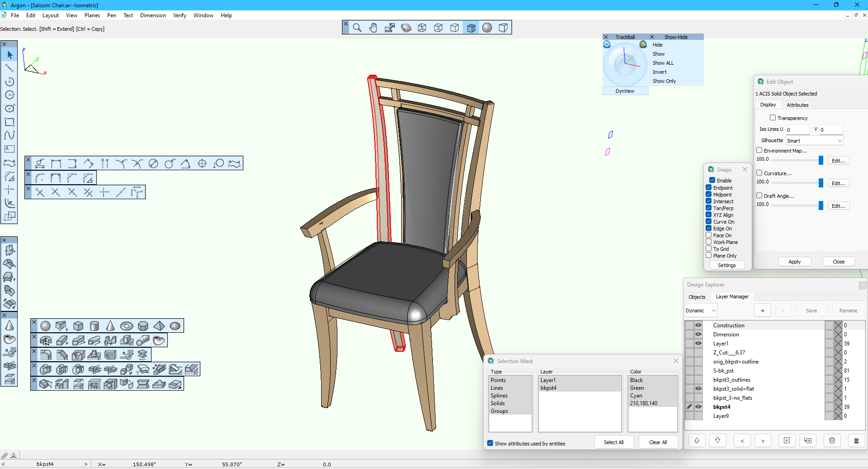Open snap Settings button
The image size is (868, 469).
coord(727,265)
